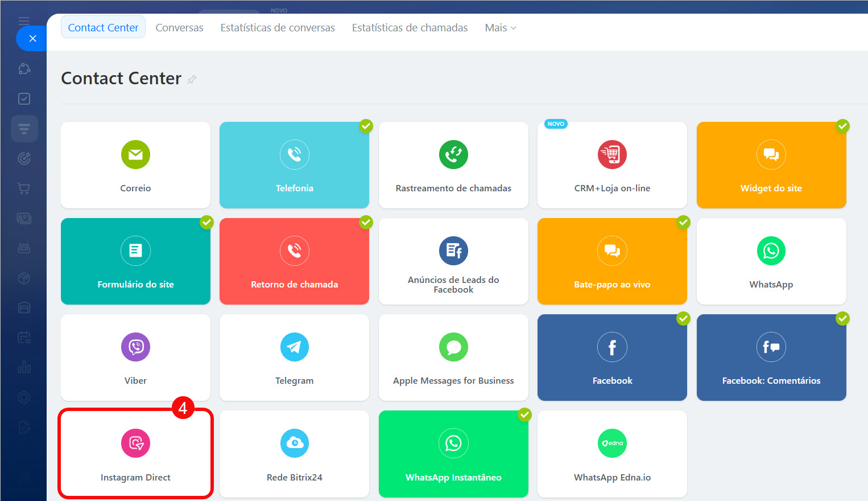Click the tasks checkbox icon in sidebar

pos(24,98)
